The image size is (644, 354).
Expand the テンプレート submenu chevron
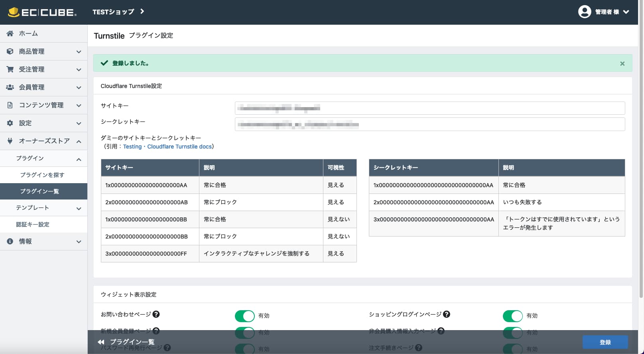(79, 208)
